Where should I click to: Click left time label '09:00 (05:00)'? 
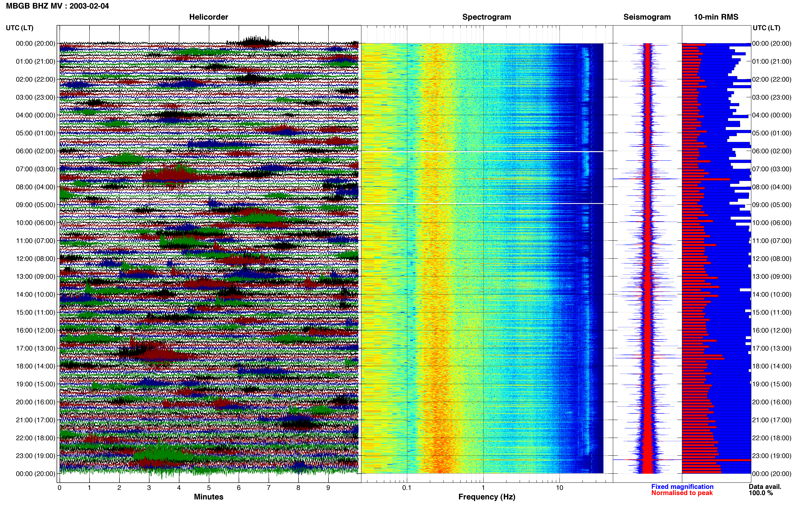tap(35, 205)
